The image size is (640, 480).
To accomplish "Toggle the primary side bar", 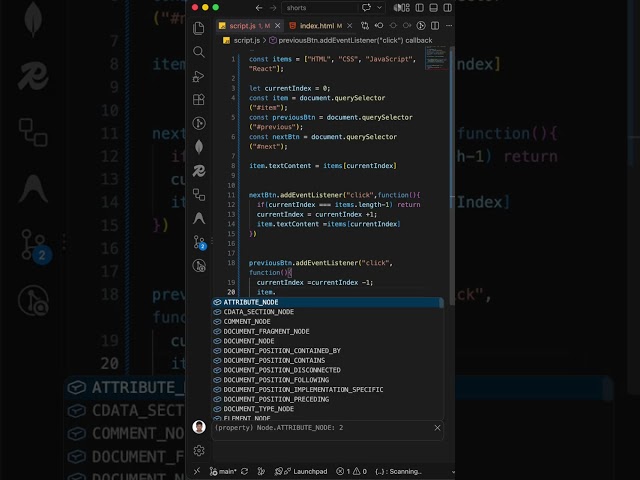I will click(419, 8).
